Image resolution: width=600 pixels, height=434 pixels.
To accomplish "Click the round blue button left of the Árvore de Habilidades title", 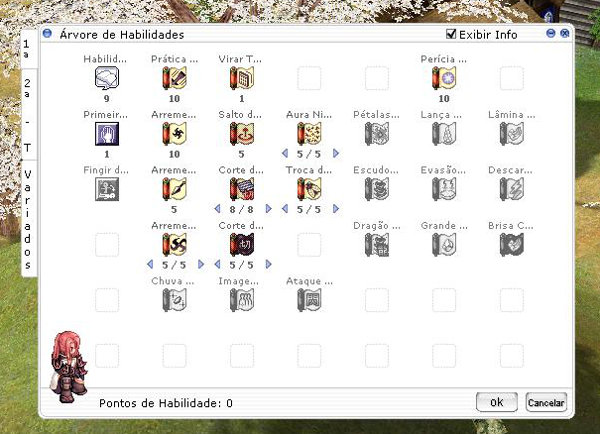I will tap(47, 33).
